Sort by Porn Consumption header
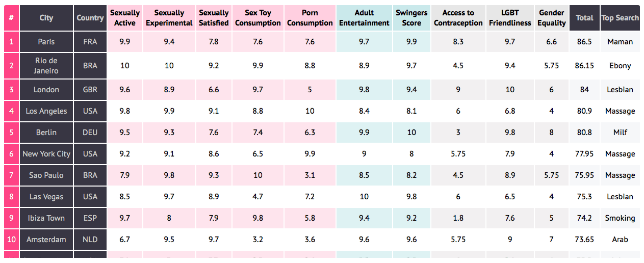The height and width of the screenshot is (263, 644). 310,18
